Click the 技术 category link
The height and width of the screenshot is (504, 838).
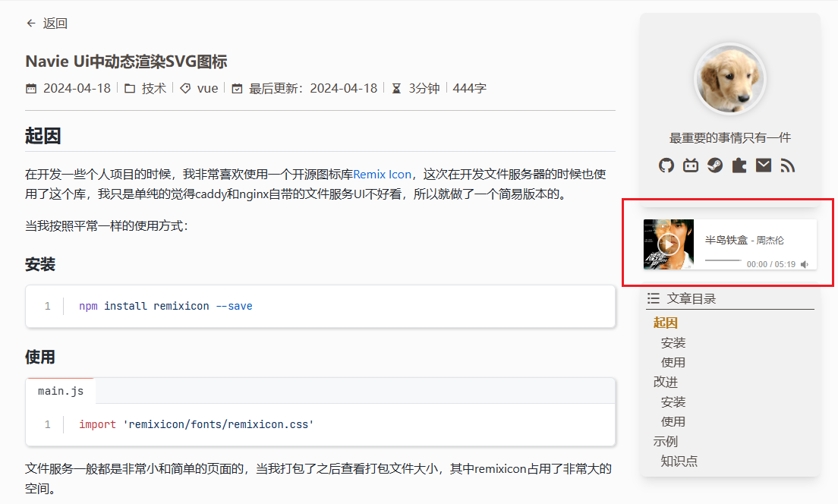click(x=153, y=88)
